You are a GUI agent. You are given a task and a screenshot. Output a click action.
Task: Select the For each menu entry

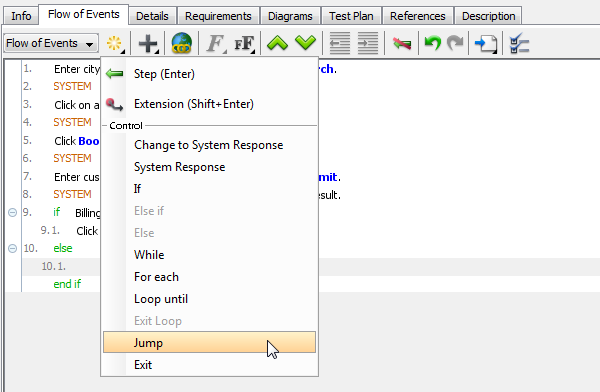click(x=210, y=277)
